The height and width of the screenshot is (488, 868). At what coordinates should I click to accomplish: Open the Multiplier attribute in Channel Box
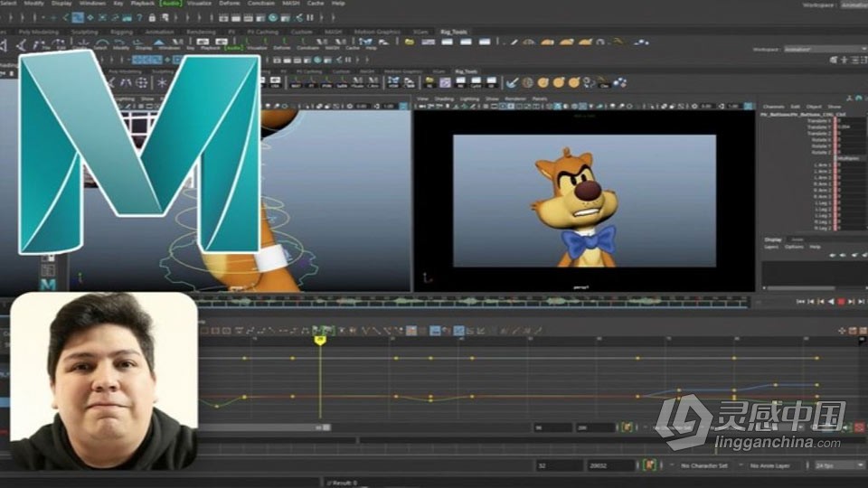(x=848, y=158)
